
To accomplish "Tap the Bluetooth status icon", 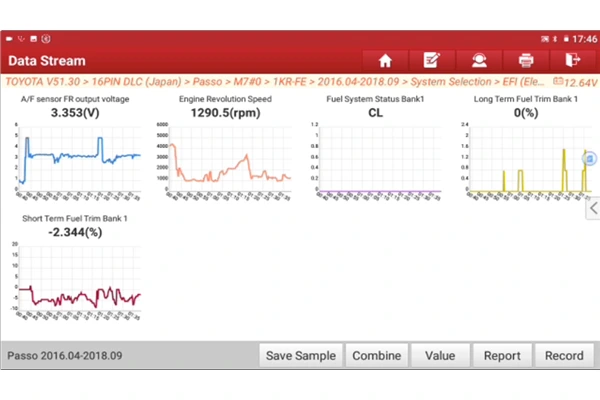I will [555, 39].
